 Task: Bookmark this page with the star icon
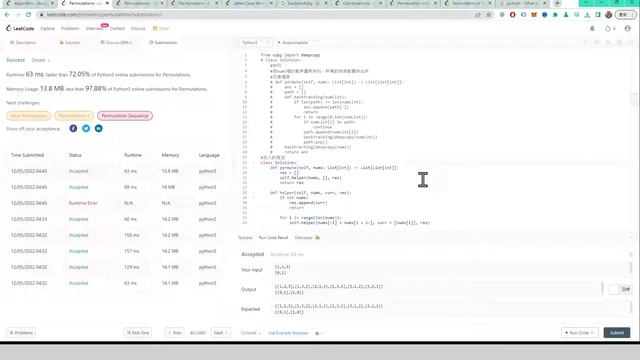click(488, 15)
